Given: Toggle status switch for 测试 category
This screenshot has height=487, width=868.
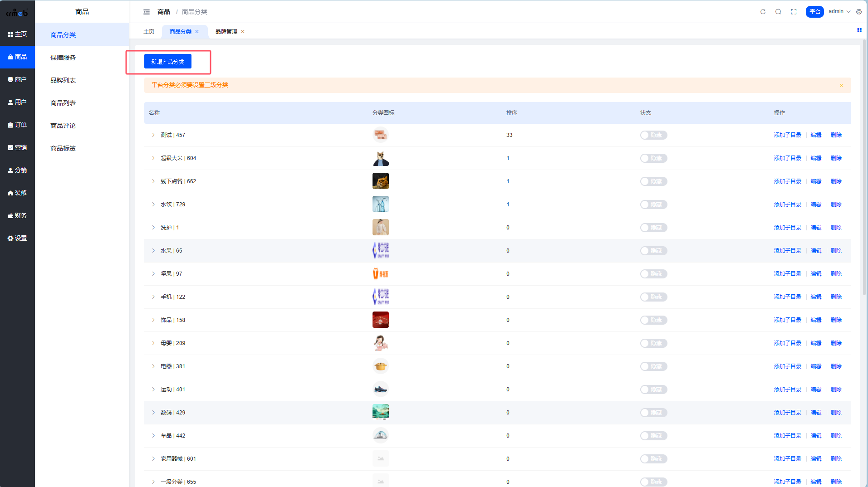Looking at the screenshot, I should (x=653, y=135).
